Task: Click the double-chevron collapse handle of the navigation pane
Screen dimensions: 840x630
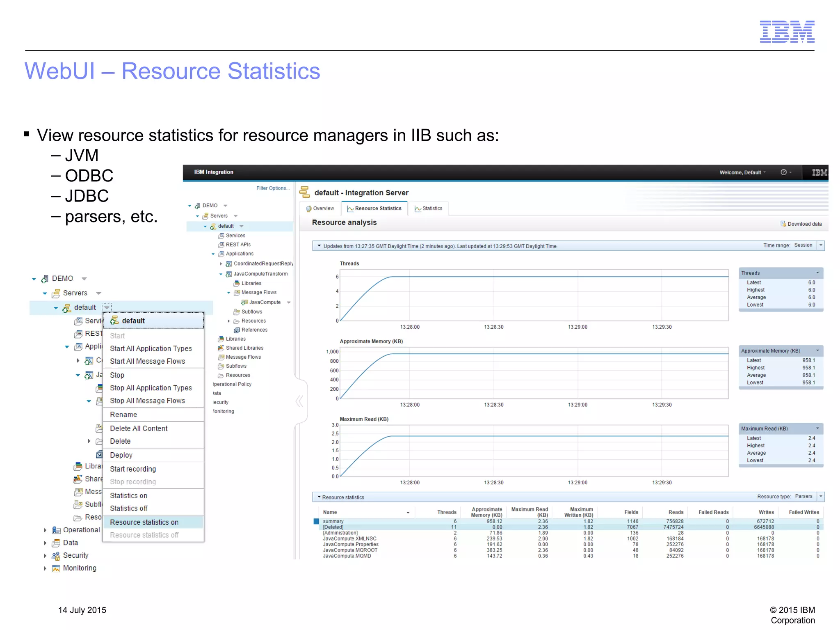Action: (x=300, y=401)
